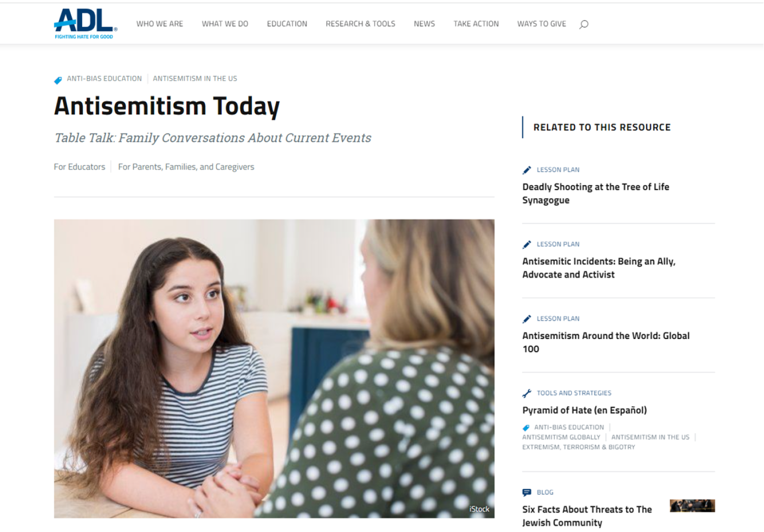Image resolution: width=764 pixels, height=532 pixels.
Task: Click the blog speech bubble icon
Action: [x=526, y=492]
